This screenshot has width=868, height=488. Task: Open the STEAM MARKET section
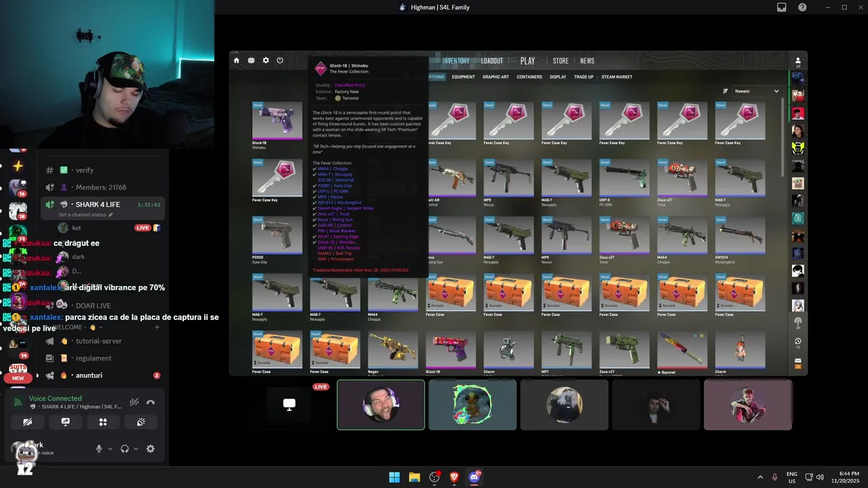pos(617,77)
